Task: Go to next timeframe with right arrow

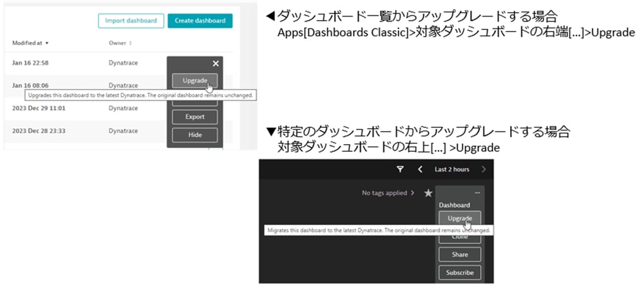Action: click(x=484, y=169)
